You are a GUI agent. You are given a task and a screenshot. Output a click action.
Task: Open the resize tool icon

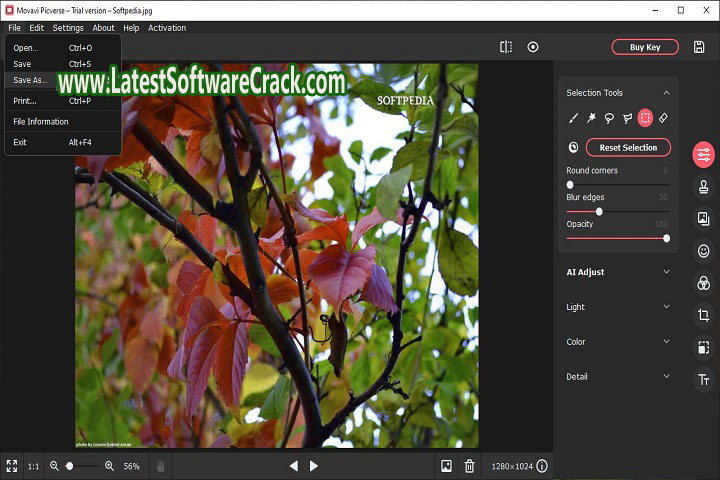(x=703, y=347)
